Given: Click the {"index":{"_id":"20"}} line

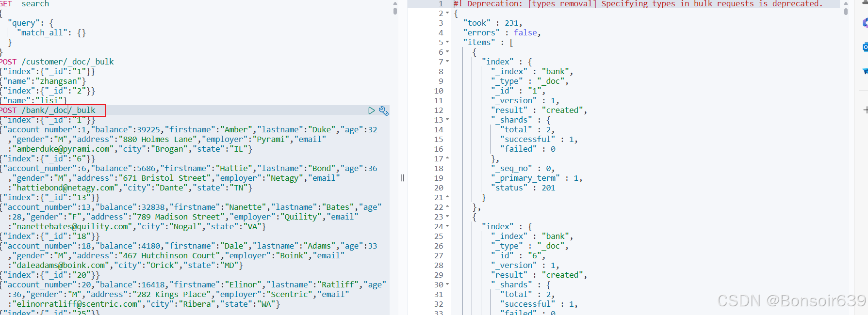Looking at the screenshot, I should [x=50, y=275].
